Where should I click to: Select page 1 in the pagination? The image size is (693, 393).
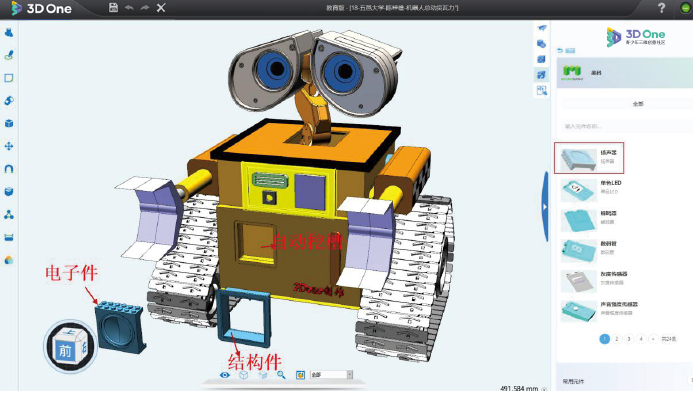click(x=604, y=339)
